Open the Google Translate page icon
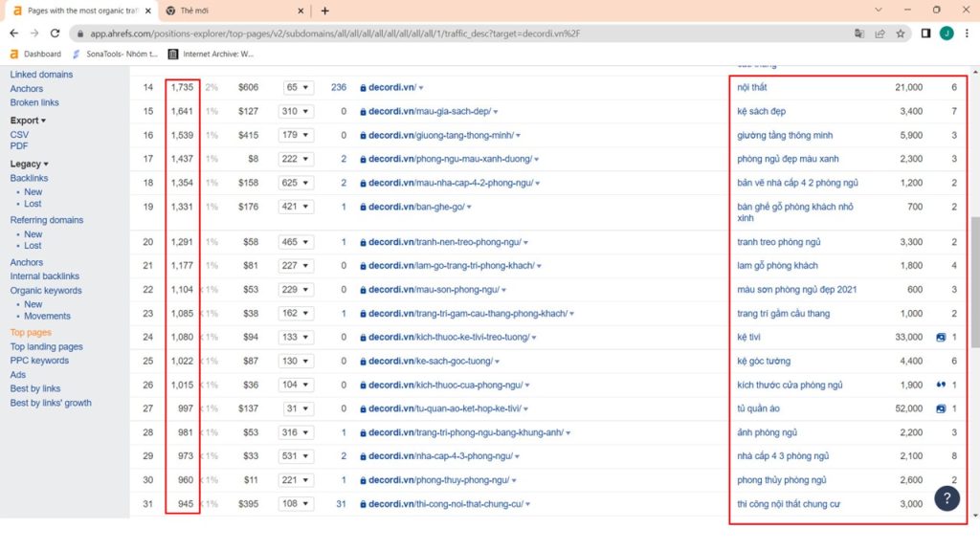The height and width of the screenshot is (551, 980). pyautogui.click(x=859, y=33)
